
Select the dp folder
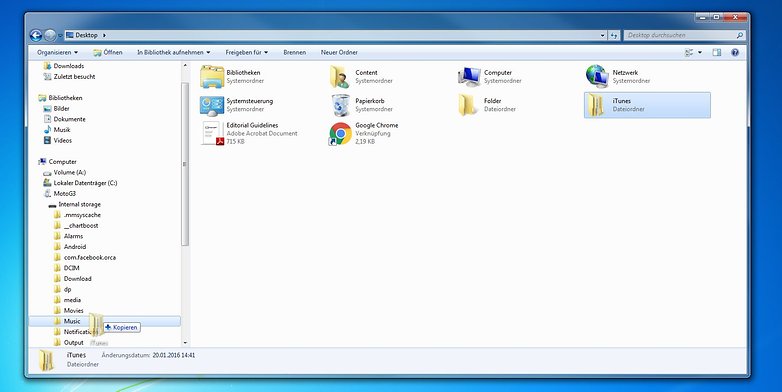pos(63,289)
